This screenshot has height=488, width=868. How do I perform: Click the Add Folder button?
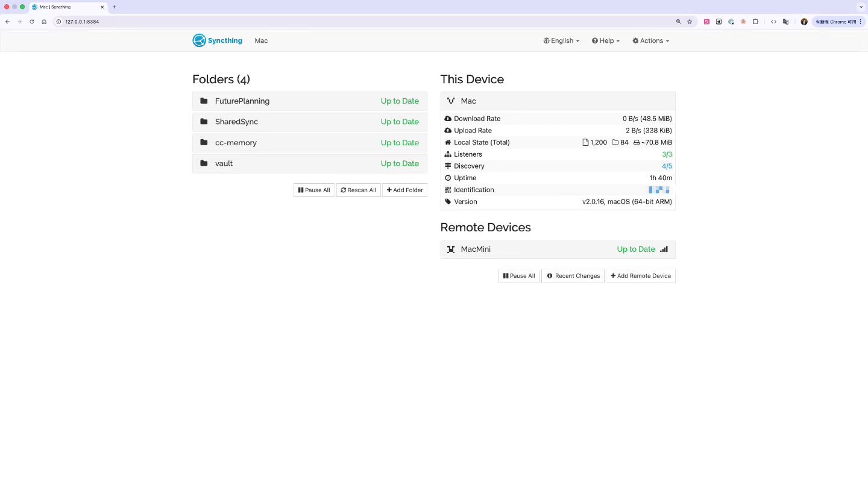point(404,190)
